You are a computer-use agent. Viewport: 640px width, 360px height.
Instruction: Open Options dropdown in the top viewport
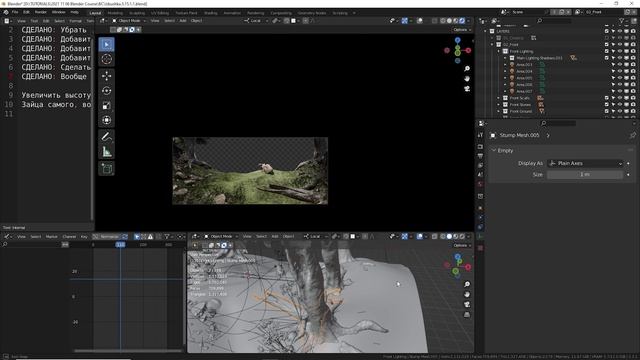[462, 29]
